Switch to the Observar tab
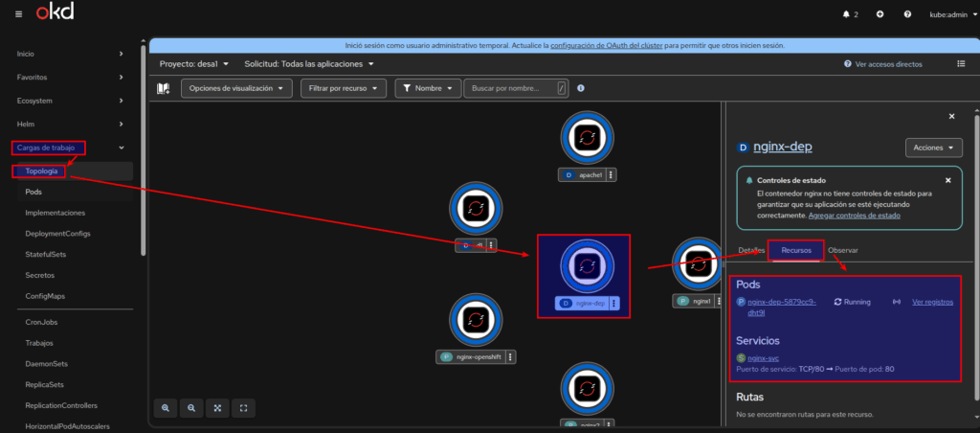This screenshot has height=433, width=980. click(842, 250)
